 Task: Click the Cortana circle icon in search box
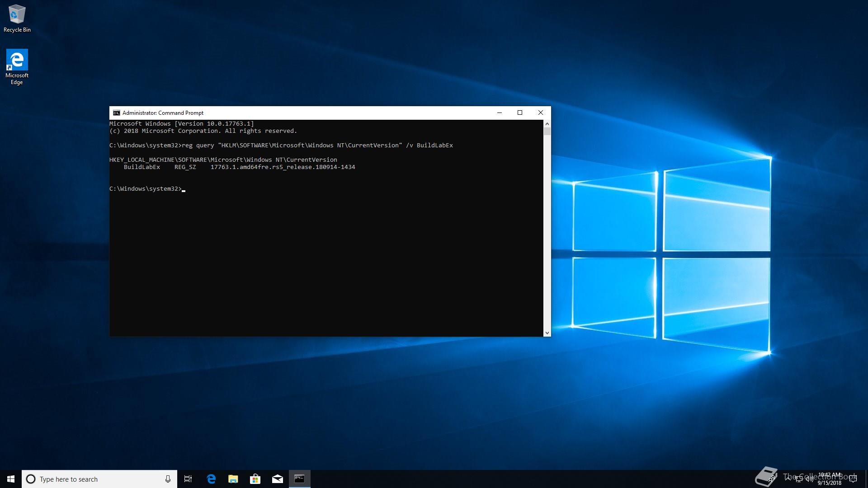tap(31, 479)
